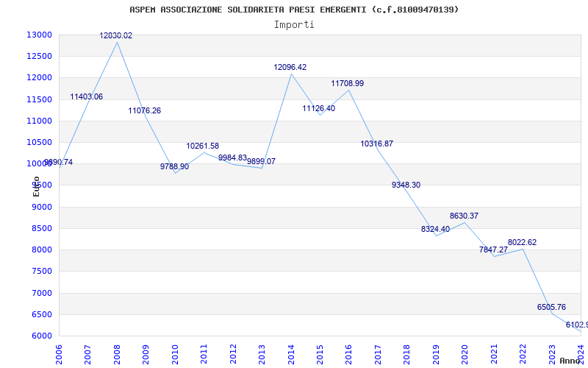The width and height of the screenshot is (588, 368).
Task: Click the Euro y-axis title
Action: (x=36, y=186)
